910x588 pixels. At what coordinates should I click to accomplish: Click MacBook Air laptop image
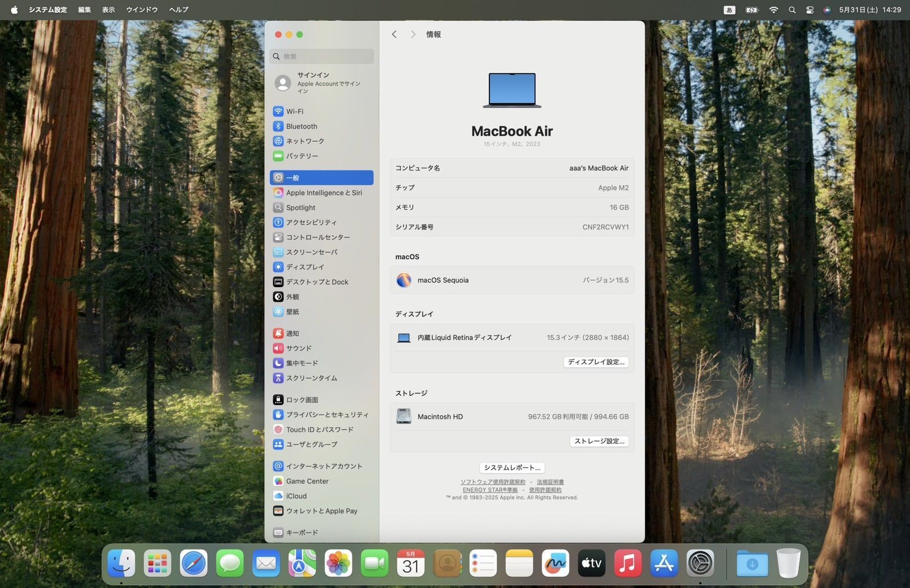512,90
